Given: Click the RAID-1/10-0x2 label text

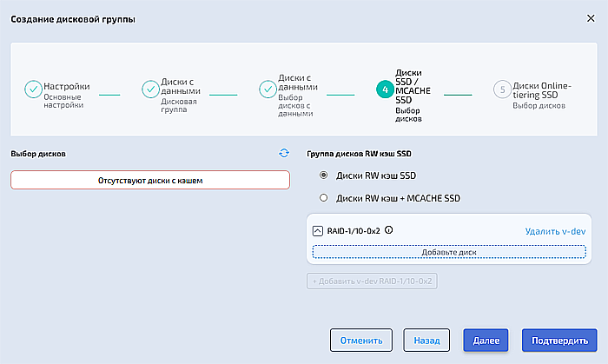Looking at the screenshot, I should tap(354, 231).
